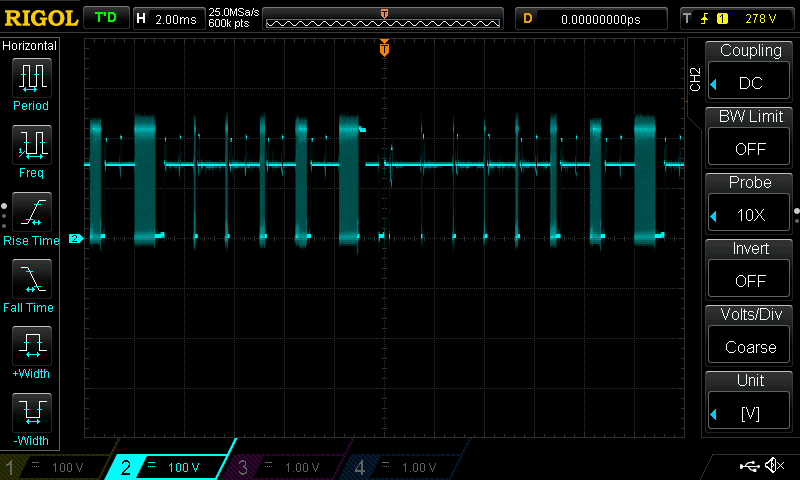Toggle the sound speaker icon
The image size is (800, 480).
coord(773,466)
